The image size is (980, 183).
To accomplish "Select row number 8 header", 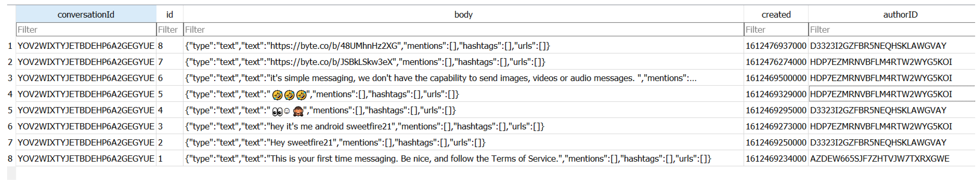I will 10,159.
